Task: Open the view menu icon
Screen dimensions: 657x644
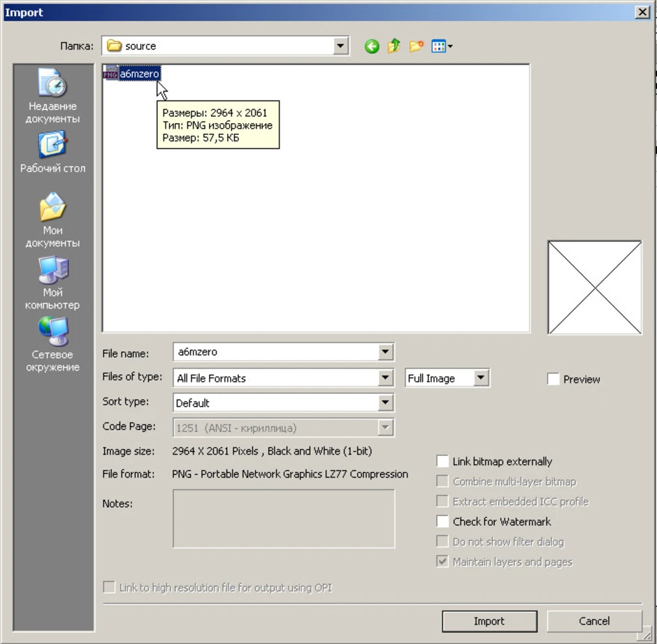Action: click(442, 46)
